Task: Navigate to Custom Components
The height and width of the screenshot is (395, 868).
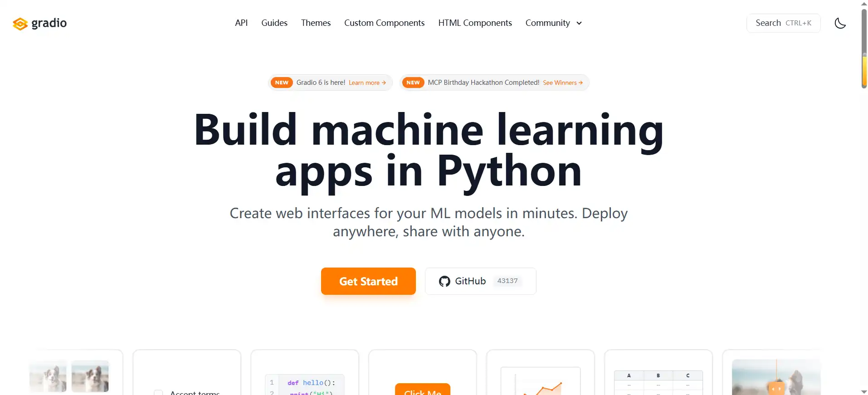Action: click(384, 23)
